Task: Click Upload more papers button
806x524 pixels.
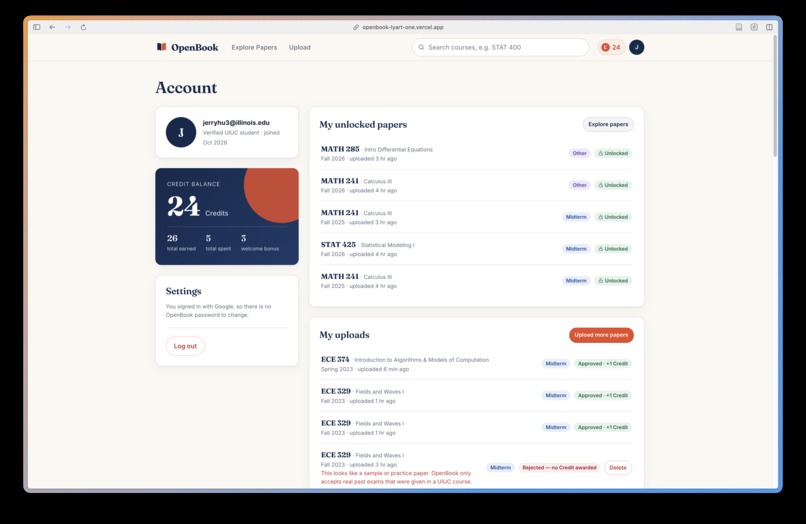Action: click(601, 335)
